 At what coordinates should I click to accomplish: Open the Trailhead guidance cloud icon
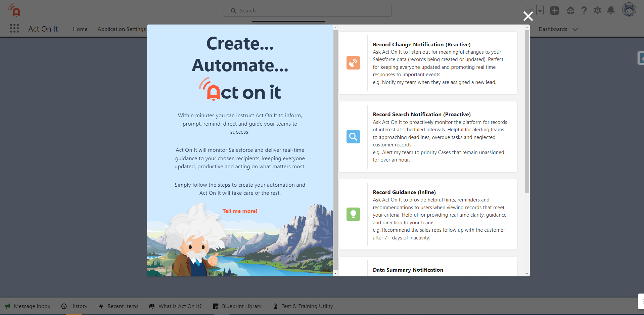(570, 10)
